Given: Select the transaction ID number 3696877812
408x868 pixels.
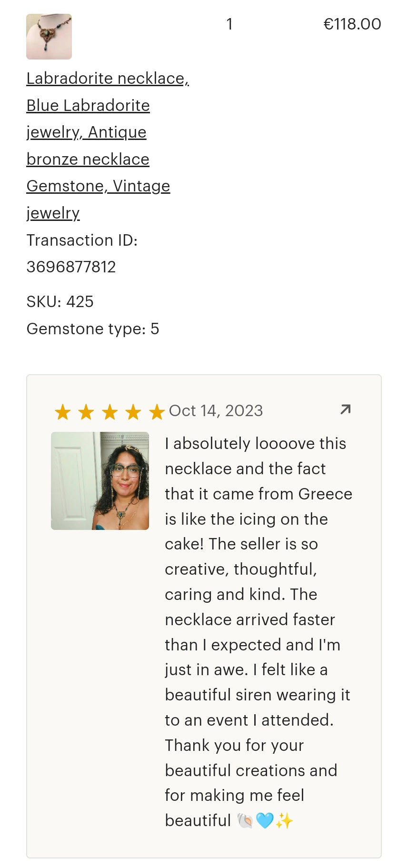Looking at the screenshot, I should coord(71,267).
